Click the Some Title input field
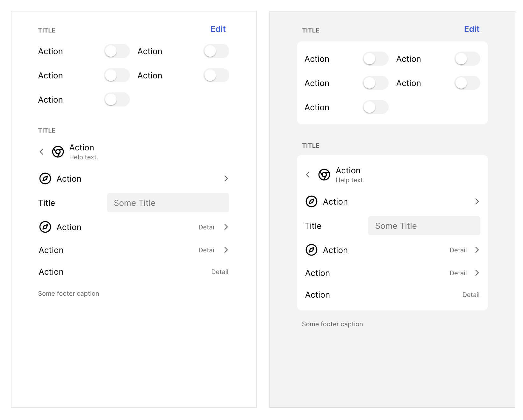 click(x=168, y=203)
